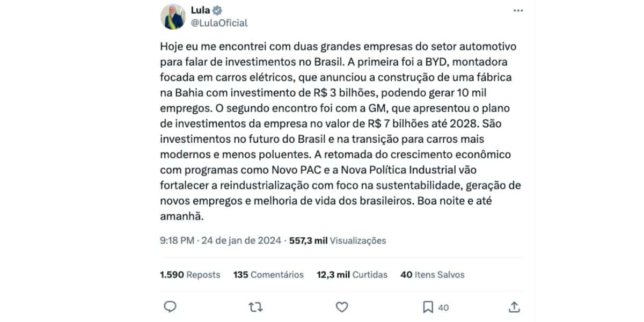Open the Lula display name link
Image resolution: width=644 pixels, height=322 pixels.
[201, 10]
